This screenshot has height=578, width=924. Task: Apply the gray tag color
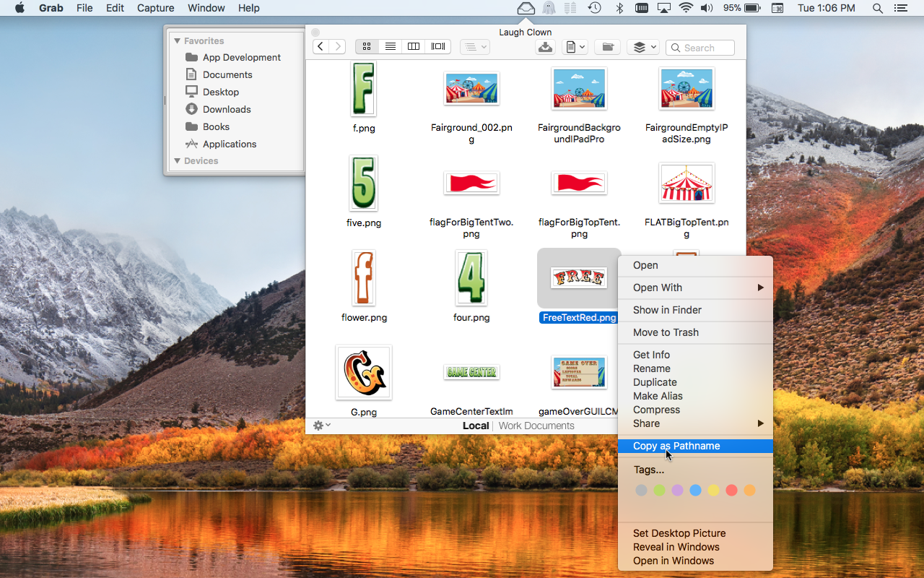tap(641, 491)
